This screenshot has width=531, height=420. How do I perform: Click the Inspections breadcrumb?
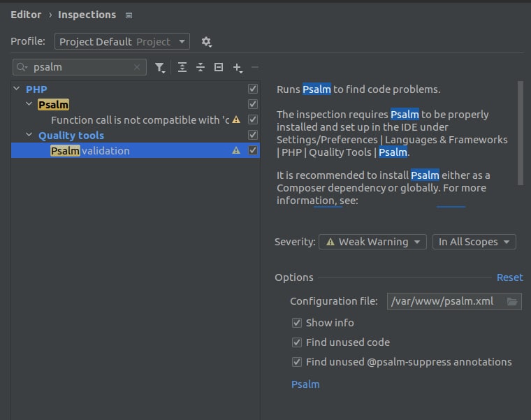pyautogui.click(x=87, y=15)
